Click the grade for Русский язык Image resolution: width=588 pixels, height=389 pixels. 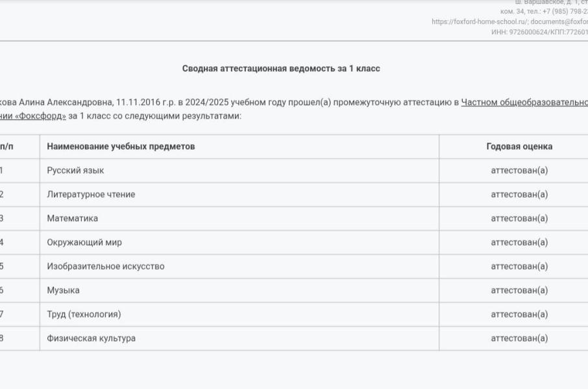519,171
